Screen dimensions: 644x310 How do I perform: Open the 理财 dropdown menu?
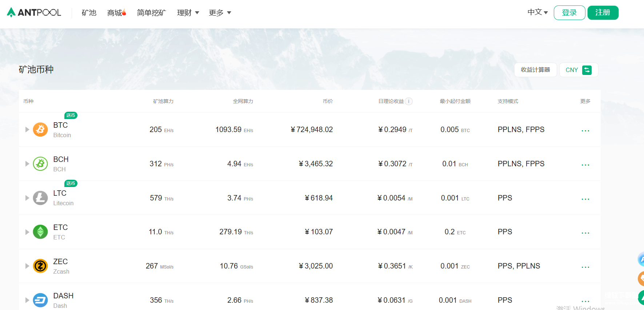click(188, 13)
